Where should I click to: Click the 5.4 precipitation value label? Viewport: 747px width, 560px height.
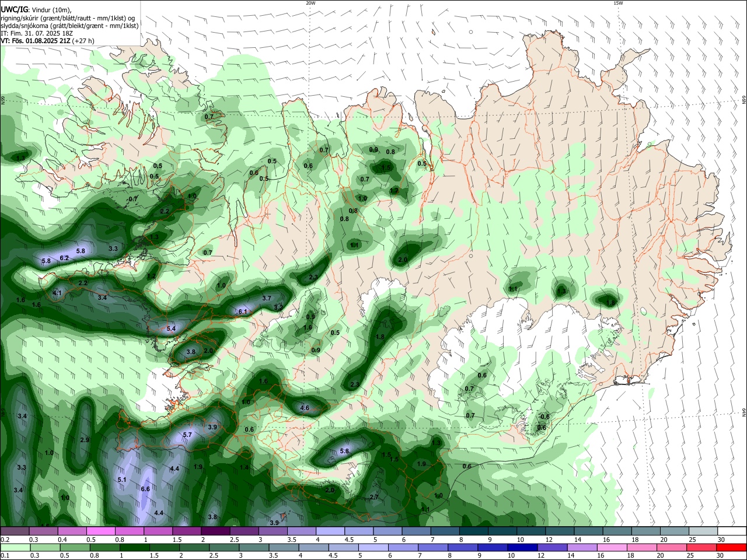[x=171, y=329]
